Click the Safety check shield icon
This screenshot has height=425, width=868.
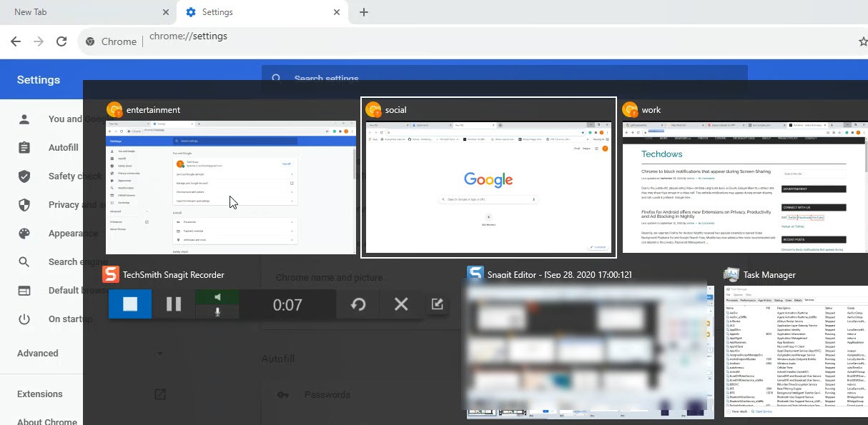click(x=24, y=176)
